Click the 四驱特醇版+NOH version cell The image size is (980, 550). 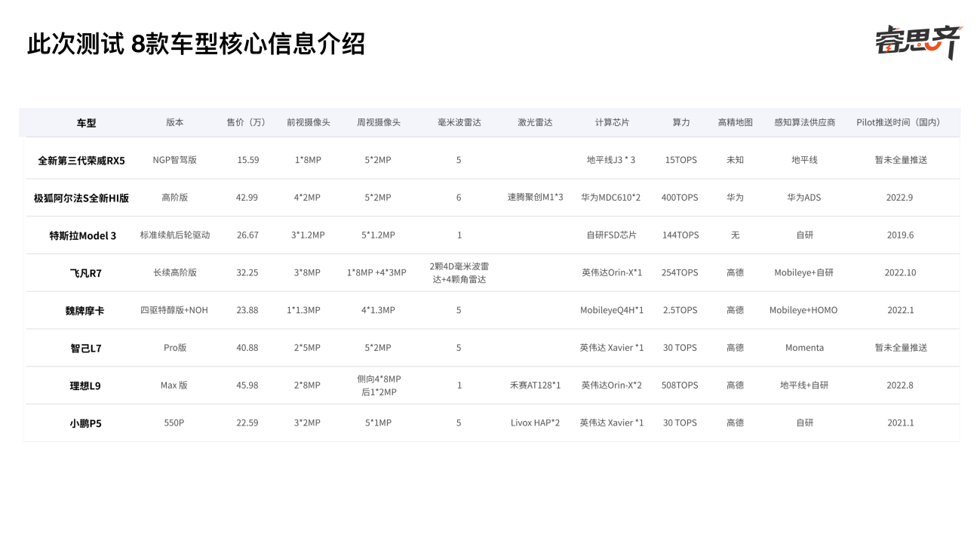(174, 310)
